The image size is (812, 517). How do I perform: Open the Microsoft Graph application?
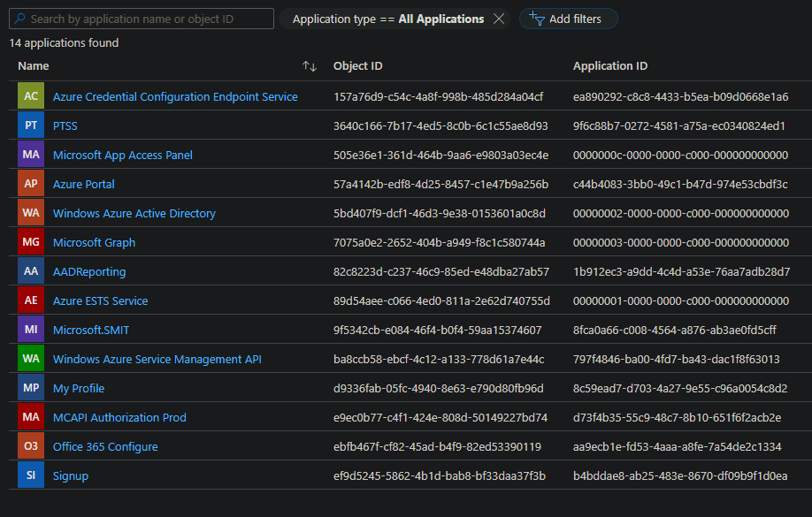coord(94,242)
